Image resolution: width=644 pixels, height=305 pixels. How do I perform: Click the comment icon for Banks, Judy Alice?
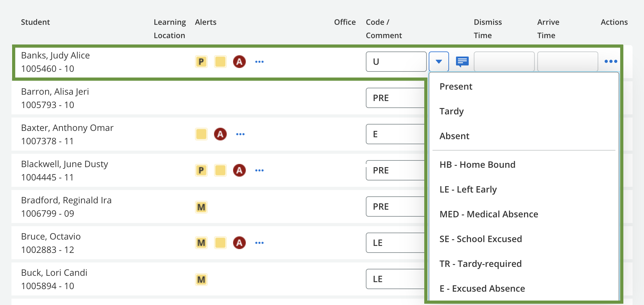click(462, 61)
